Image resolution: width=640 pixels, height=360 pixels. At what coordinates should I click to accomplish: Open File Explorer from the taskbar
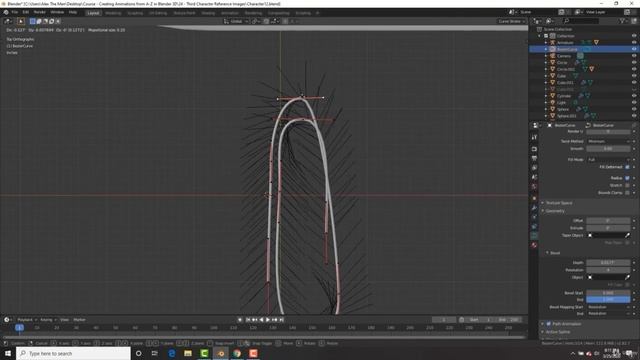pos(188,353)
